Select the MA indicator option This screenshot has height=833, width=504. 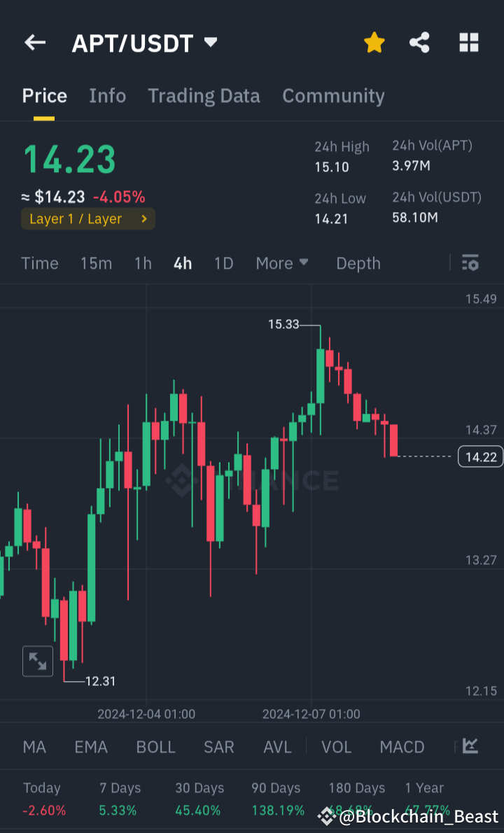(x=34, y=747)
